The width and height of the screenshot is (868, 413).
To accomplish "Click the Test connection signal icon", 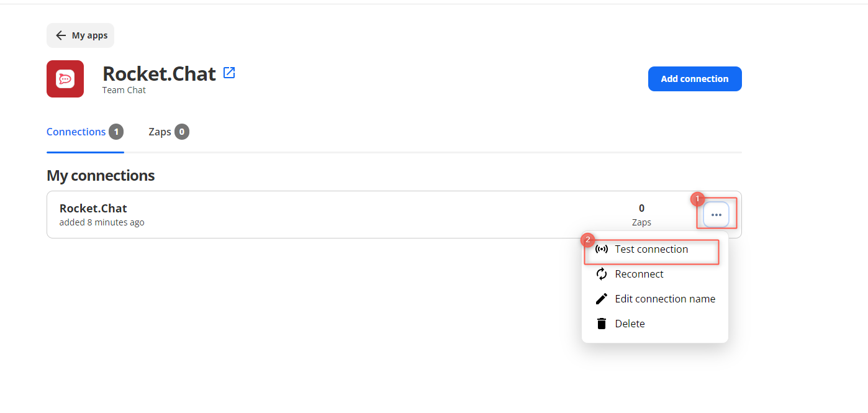I will pos(601,249).
